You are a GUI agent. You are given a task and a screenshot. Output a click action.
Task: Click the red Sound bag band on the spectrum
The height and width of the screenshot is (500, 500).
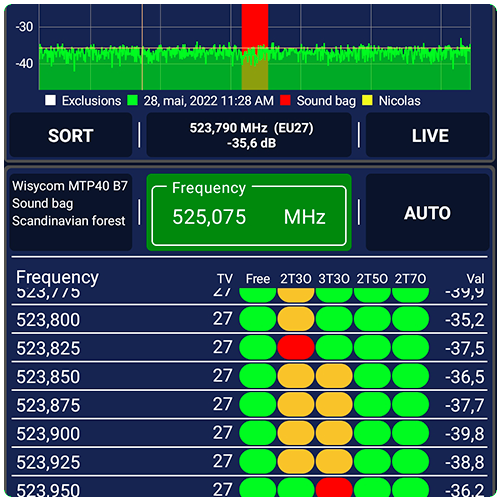pos(255,47)
